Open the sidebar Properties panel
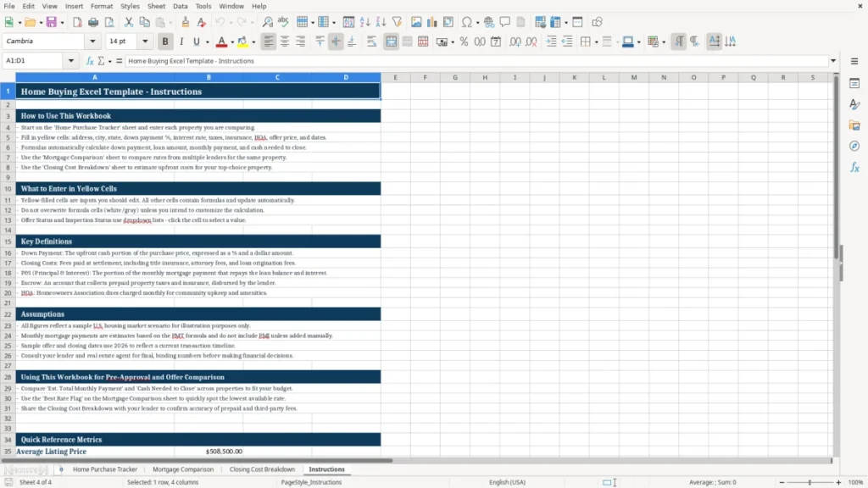The width and height of the screenshot is (868, 488). click(854, 83)
